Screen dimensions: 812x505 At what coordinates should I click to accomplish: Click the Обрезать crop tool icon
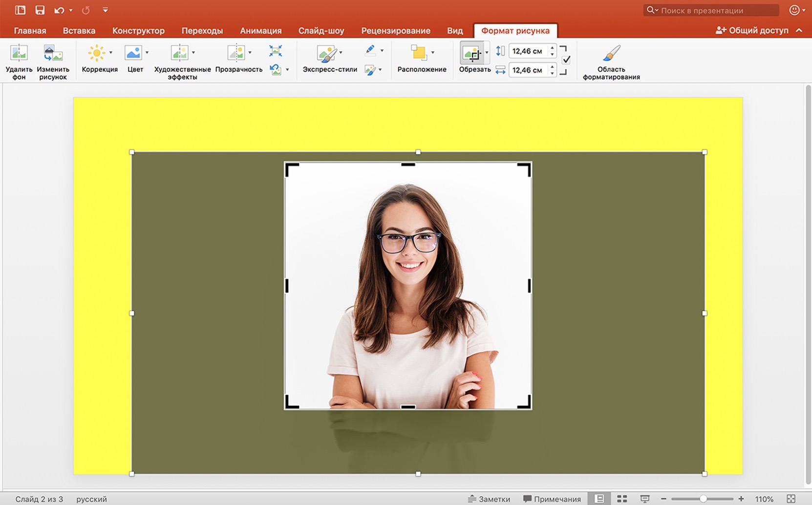(471, 53)
